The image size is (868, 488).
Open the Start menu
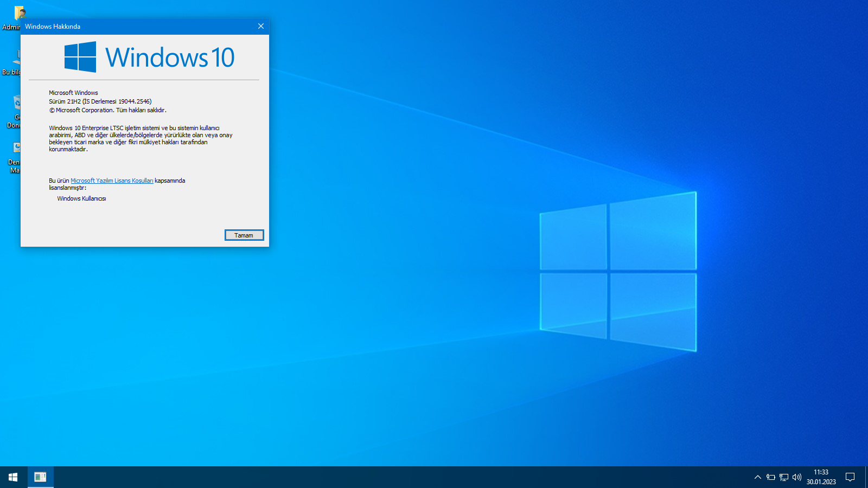13,477
